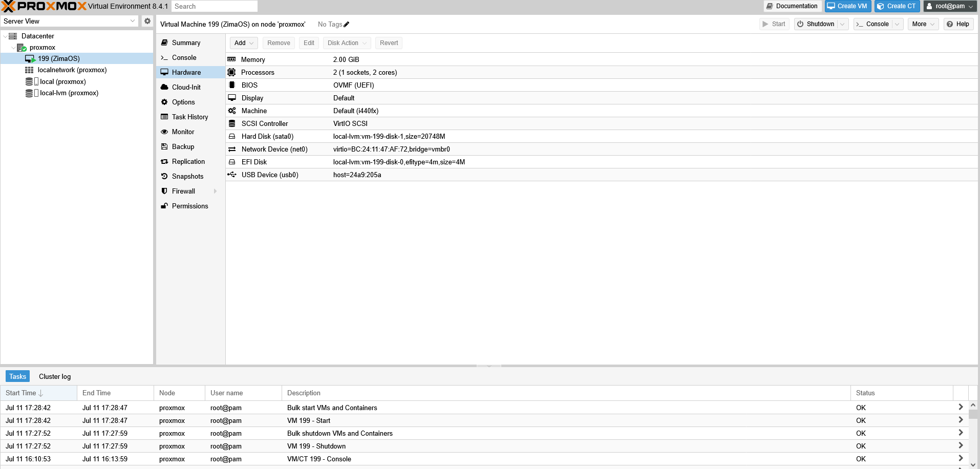Click the panel collapse handle above Tasks

point(489,366)
